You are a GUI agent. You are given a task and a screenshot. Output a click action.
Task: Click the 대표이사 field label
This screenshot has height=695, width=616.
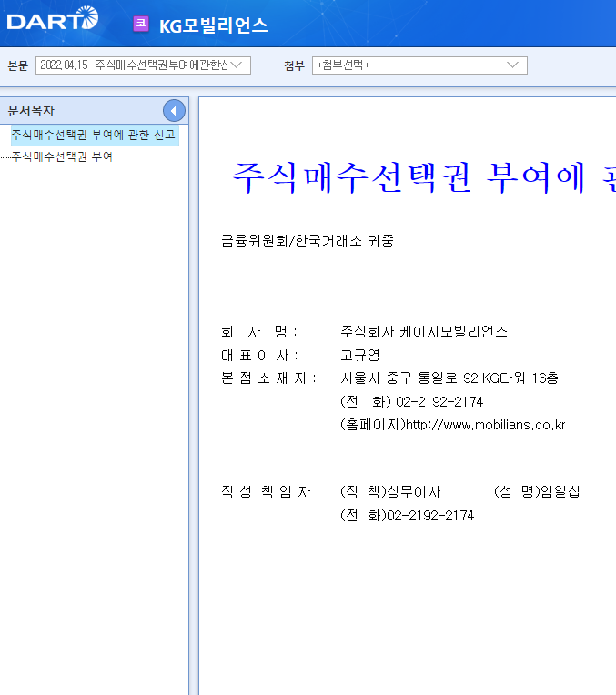(x=259, y=355)
